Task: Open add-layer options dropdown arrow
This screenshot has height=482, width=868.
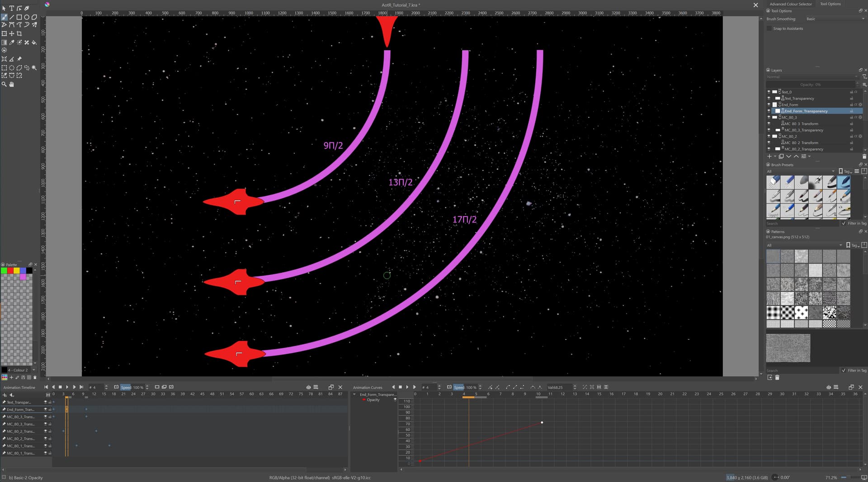Action: [x=775, y=156]
